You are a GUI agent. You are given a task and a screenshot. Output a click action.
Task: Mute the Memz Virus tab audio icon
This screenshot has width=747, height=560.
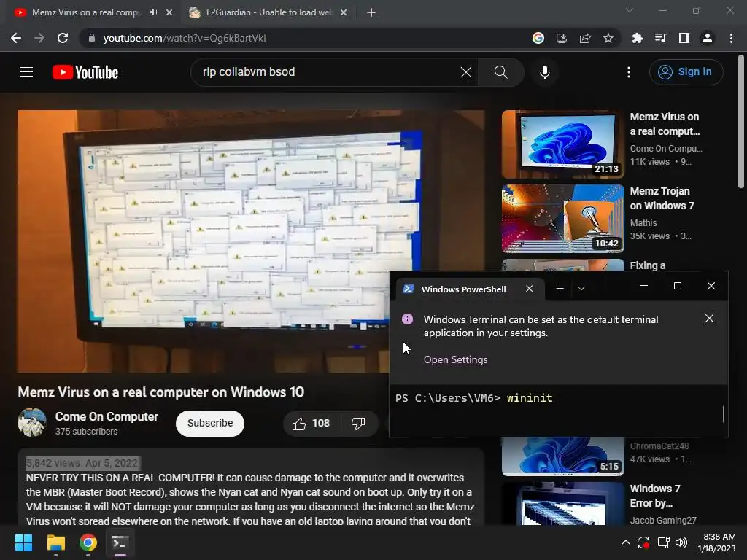[153, 12]
